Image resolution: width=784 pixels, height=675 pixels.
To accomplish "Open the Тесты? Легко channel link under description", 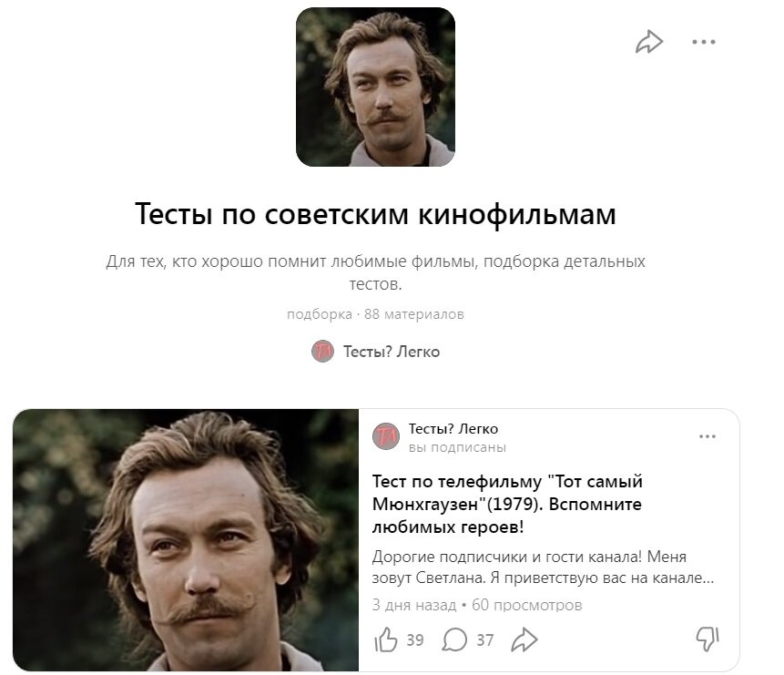I will coord(391,352).
